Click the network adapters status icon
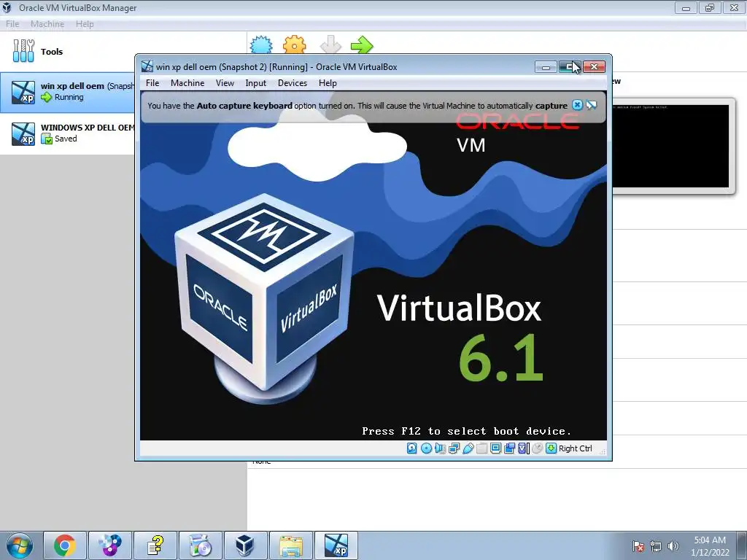747x560 pixels. point(454,448)
